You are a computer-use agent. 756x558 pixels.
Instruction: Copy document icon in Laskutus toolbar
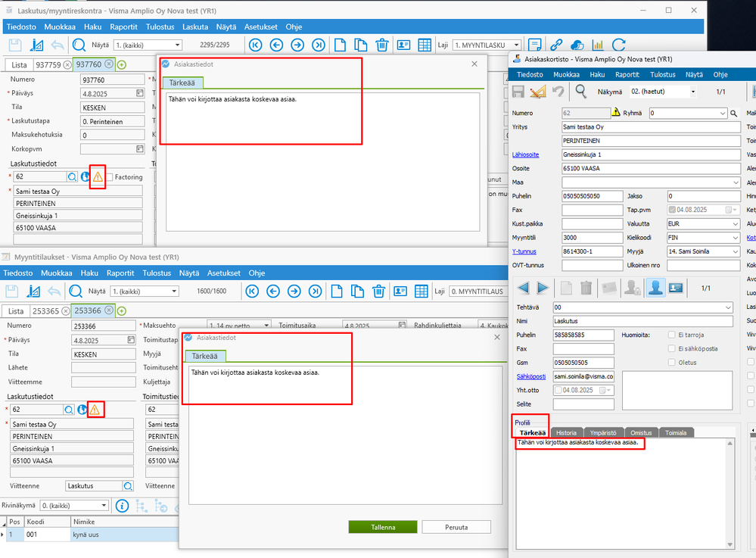(x=361, y=45)
